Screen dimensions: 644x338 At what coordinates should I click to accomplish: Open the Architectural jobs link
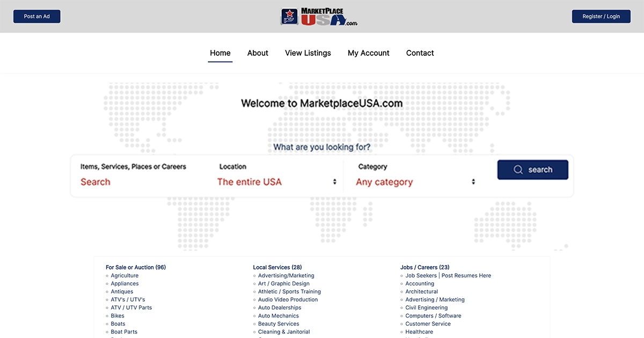tap(422, 292)
